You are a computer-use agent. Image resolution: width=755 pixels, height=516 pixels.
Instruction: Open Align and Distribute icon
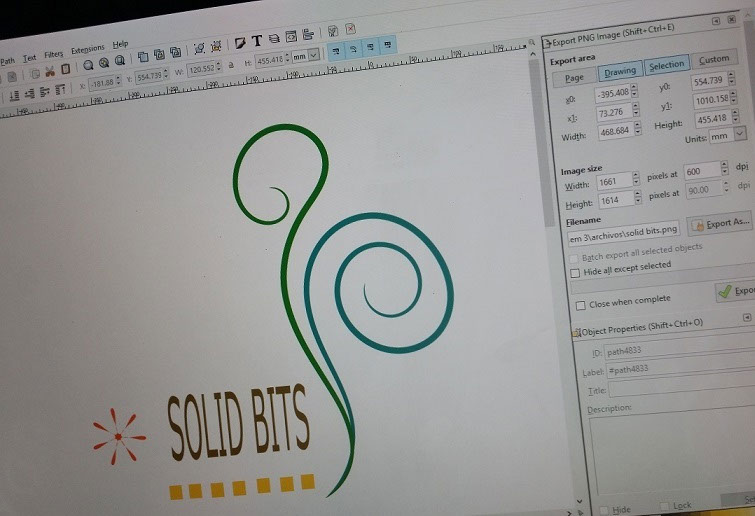[308, 34]
